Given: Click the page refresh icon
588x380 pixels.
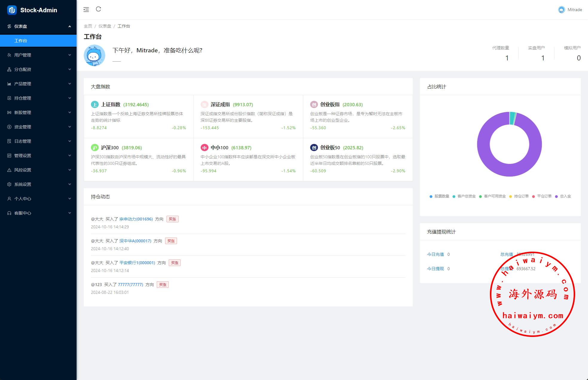Looking at the screenshot, I should (x=98, y=9).
